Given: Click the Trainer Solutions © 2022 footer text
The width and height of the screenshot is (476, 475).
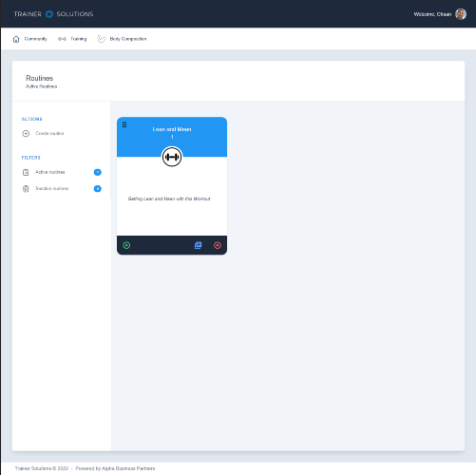Looking at the screenshot, I should tap(42, 468).
